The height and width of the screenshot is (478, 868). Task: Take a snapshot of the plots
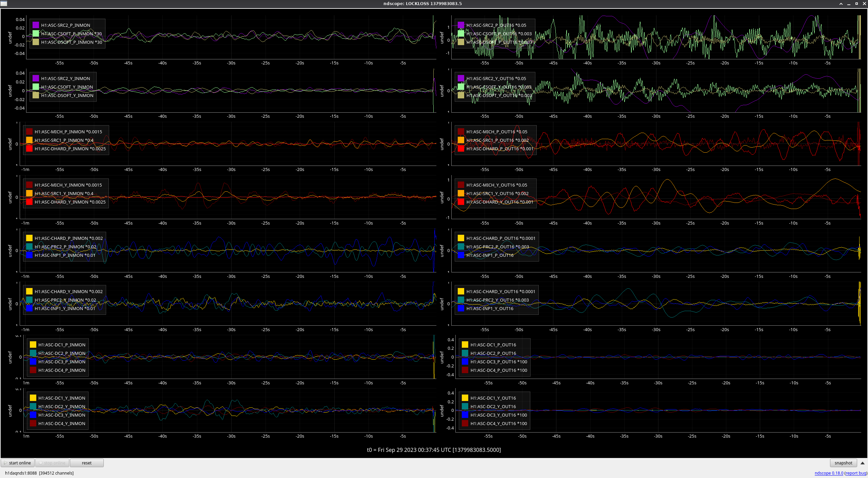tap(843, 463)
